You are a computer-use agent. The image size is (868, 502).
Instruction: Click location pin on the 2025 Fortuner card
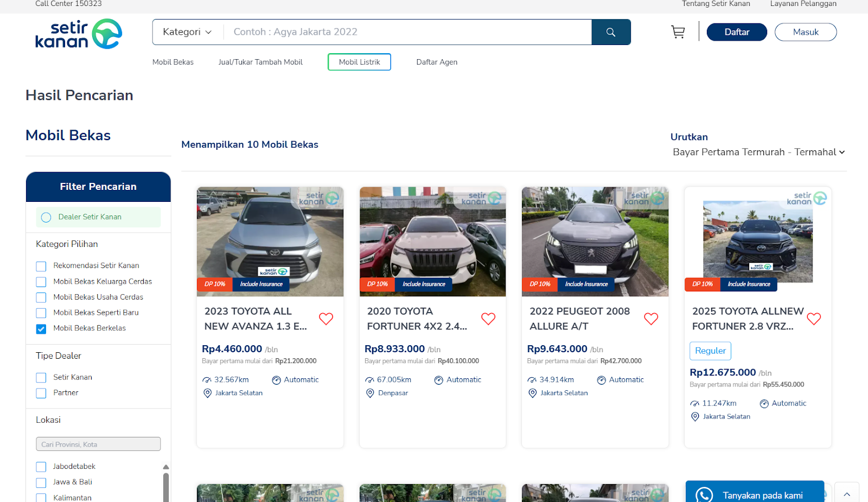pyautogui.click(x=695, y=416)
